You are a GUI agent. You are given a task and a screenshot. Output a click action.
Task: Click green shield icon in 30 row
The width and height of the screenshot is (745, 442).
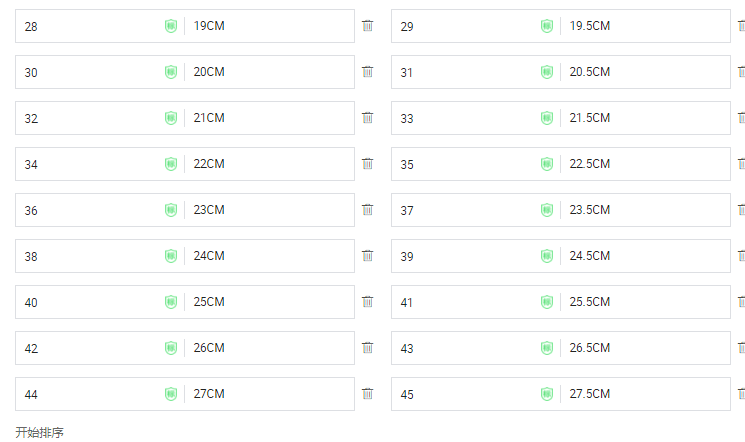click(171, 72)
